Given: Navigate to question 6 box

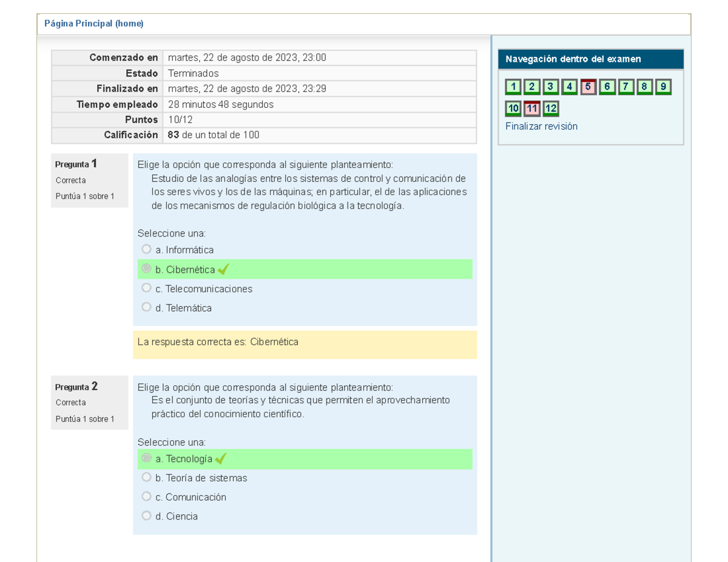Looking at the screenshot, I should (x=607, y=87).
